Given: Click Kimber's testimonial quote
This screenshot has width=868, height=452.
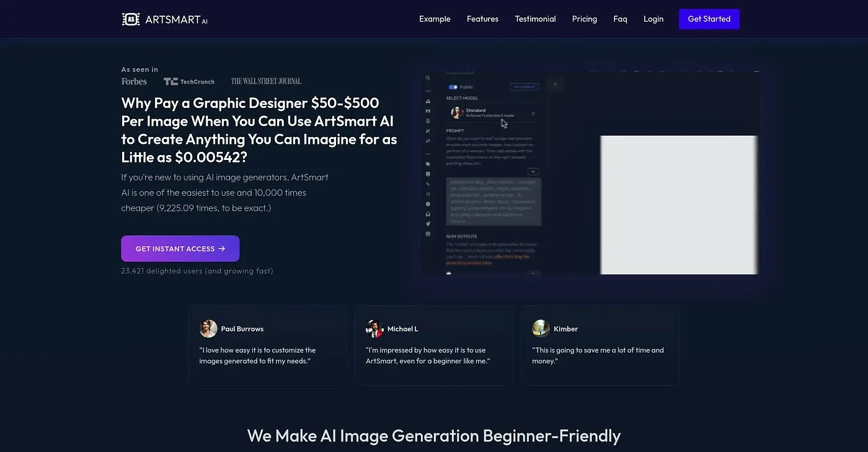Looking at the screenshot, I should coord(598,355).
